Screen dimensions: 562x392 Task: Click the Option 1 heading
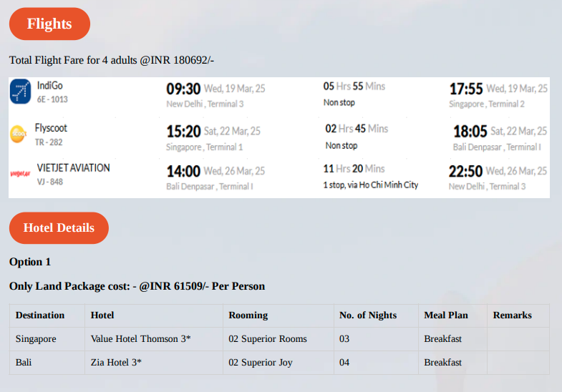pos(30,262)
